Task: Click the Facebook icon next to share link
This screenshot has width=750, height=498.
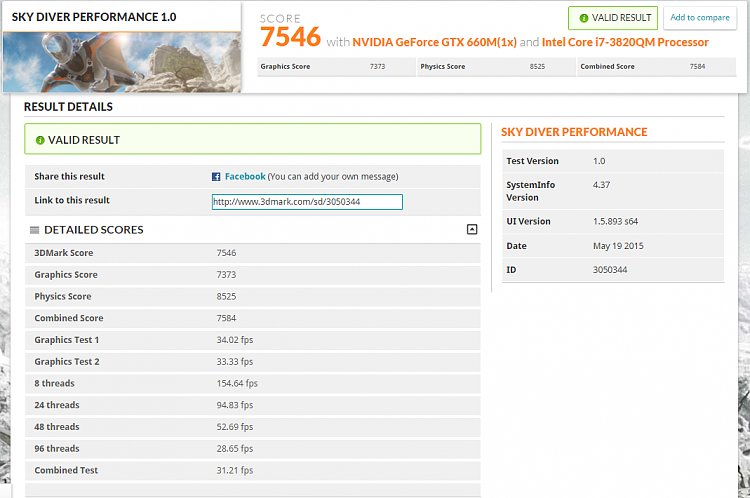Action: click(x=216, y=177)
